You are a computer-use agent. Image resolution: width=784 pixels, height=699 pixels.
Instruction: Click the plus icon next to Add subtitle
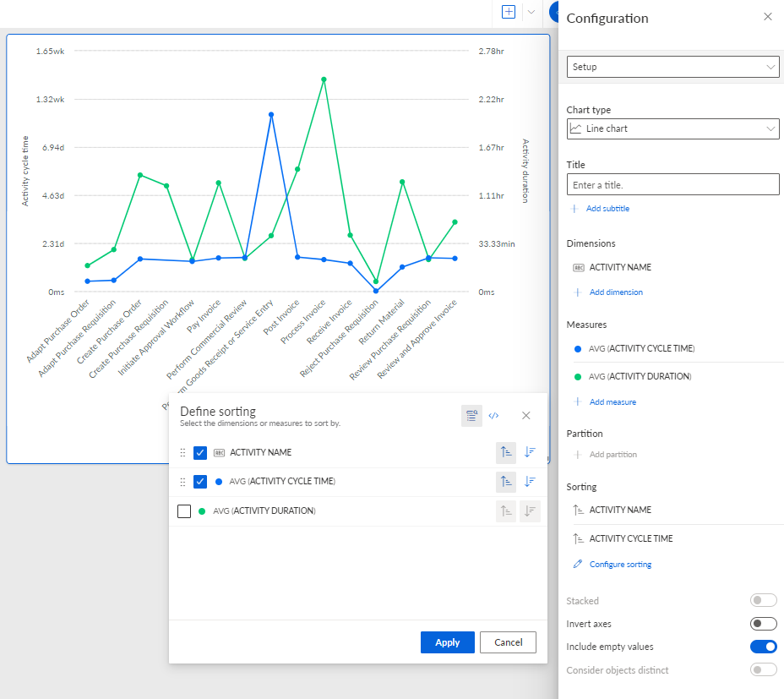(x=574, y=209)
